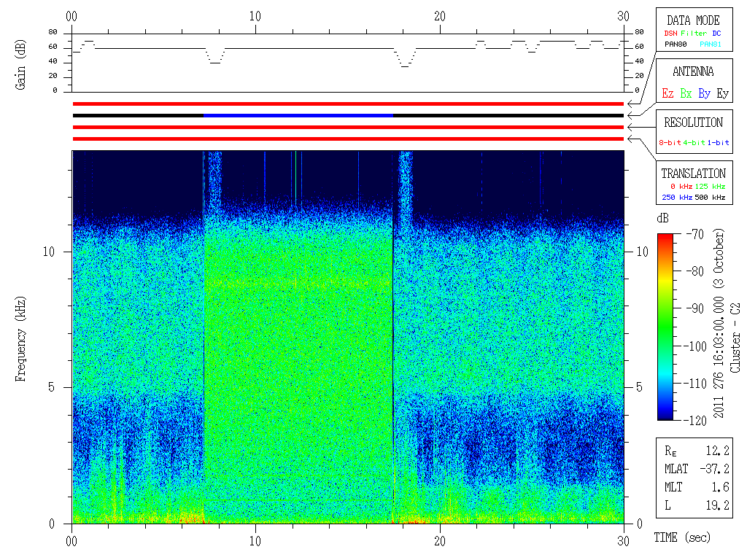Click the blue segment of antenna bar
This screenshot has width=747, height=560.
coord(298,115)
